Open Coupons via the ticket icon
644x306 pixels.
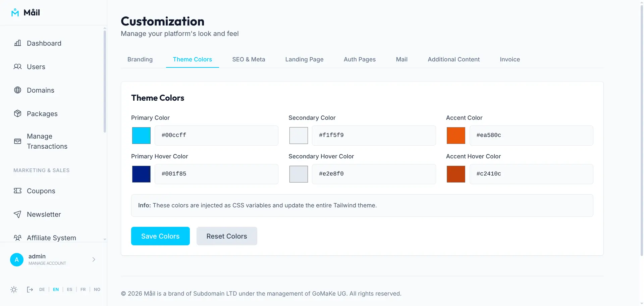coord(18,191)
